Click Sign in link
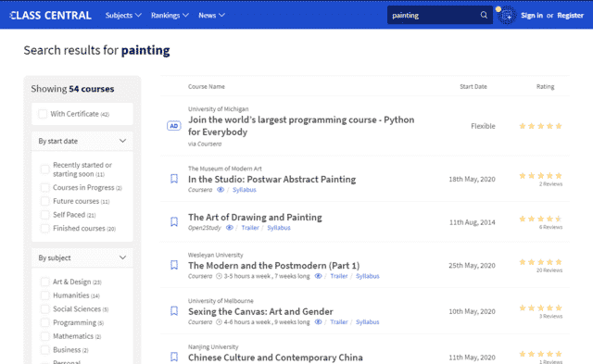593x364 pixels. coord(532,15)
